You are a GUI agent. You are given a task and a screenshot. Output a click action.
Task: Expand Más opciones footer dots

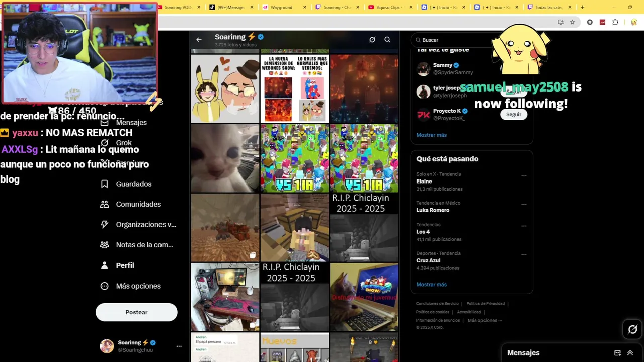point(485,321)
